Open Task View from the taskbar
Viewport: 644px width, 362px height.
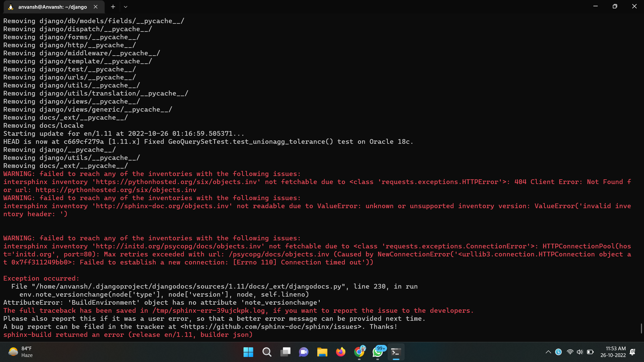285,352
